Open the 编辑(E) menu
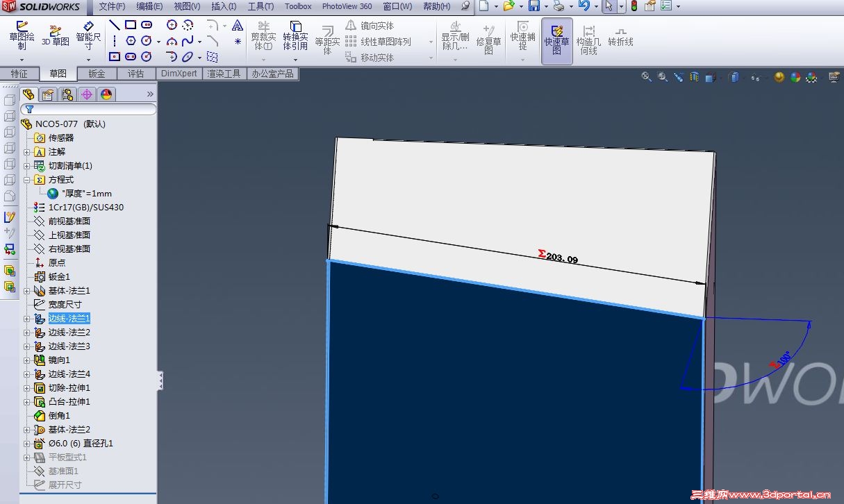This screenshot has width=844, height=504. point(149,6)
